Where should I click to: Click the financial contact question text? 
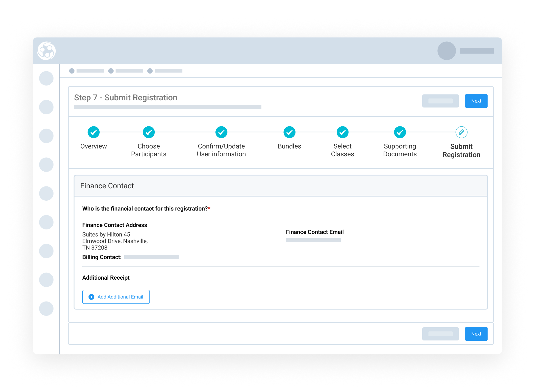[x=146, y=209]
